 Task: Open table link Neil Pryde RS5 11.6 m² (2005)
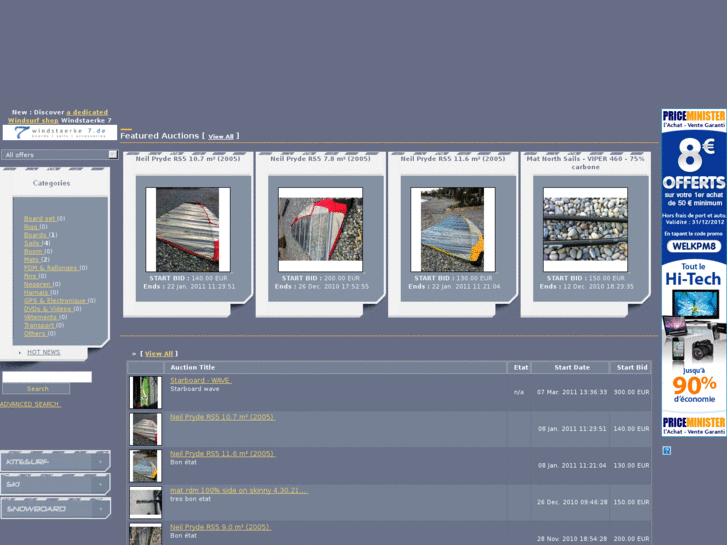222,454
